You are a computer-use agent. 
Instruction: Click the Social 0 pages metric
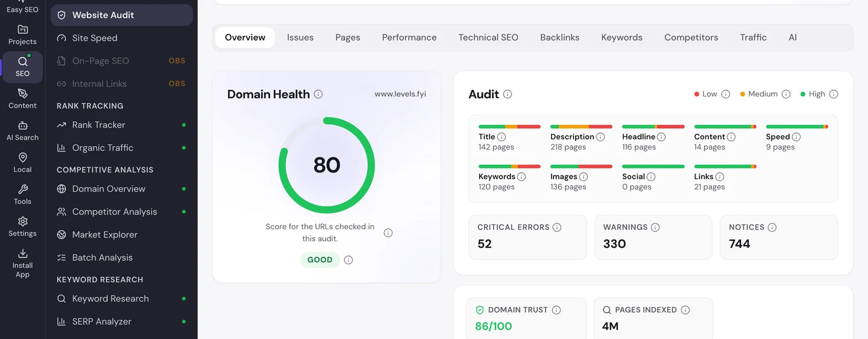click(653, 178)
